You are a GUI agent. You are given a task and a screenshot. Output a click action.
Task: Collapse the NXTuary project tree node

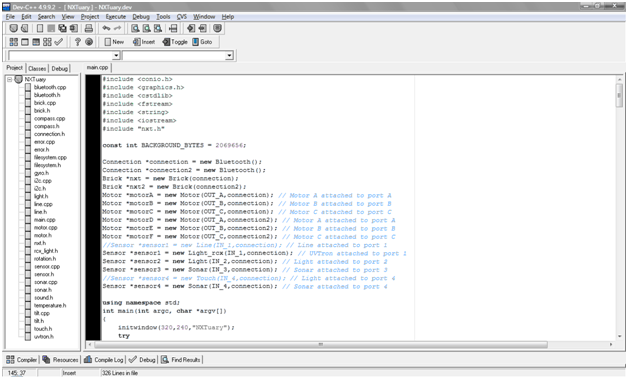click(x=10, y=79)
